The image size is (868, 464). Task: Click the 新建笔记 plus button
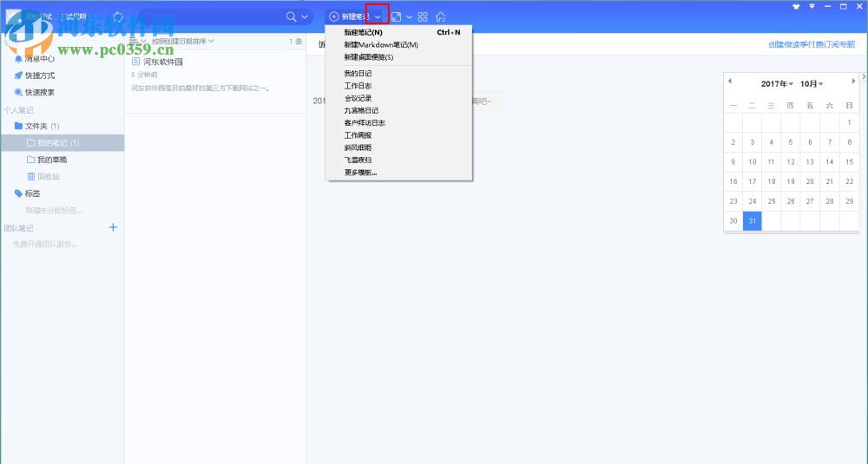[349, 16]
